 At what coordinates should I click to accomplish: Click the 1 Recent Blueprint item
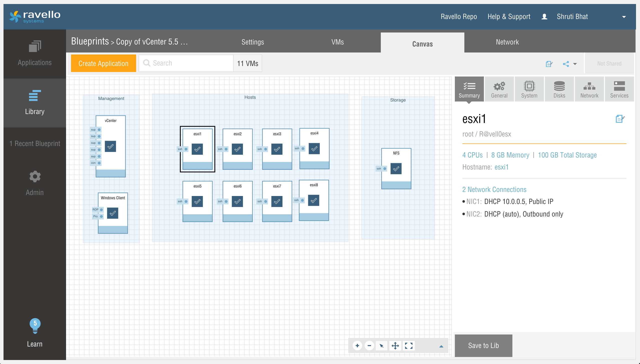tap(35, 143)
